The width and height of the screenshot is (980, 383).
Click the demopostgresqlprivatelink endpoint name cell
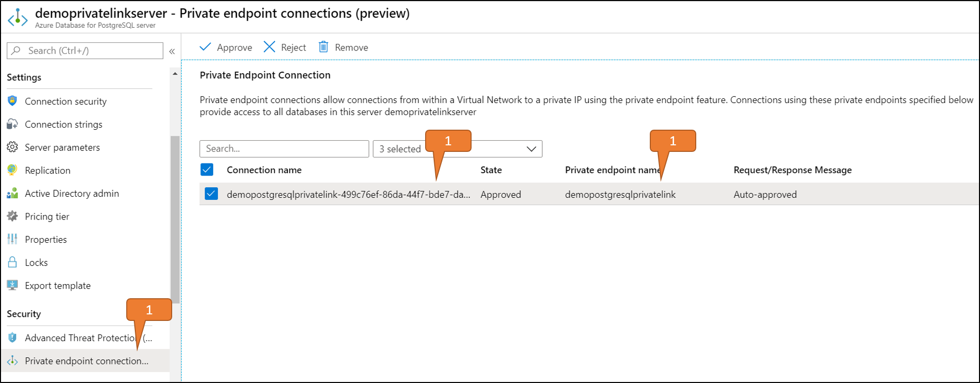pos(620,194)
